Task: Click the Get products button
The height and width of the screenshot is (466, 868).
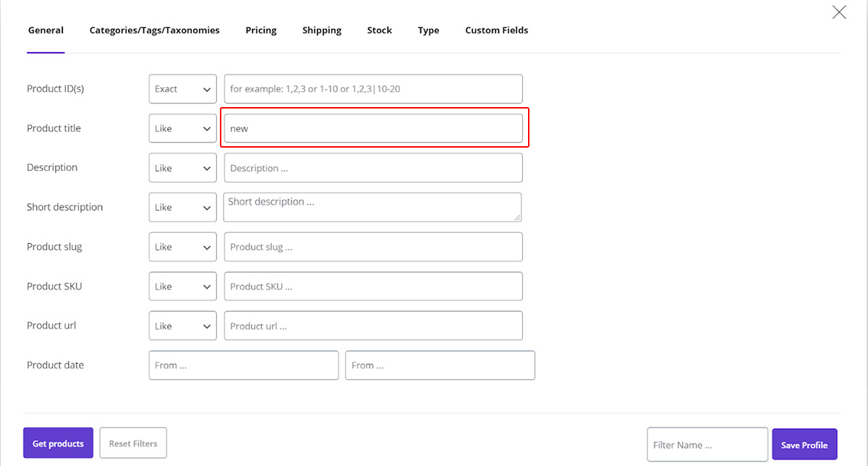Action: click(58, 443)
